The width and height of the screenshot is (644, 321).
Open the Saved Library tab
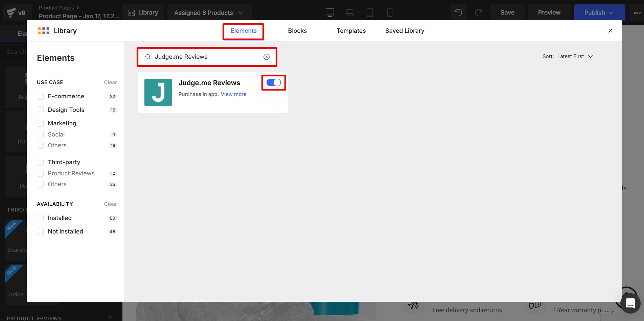[405, 31]
